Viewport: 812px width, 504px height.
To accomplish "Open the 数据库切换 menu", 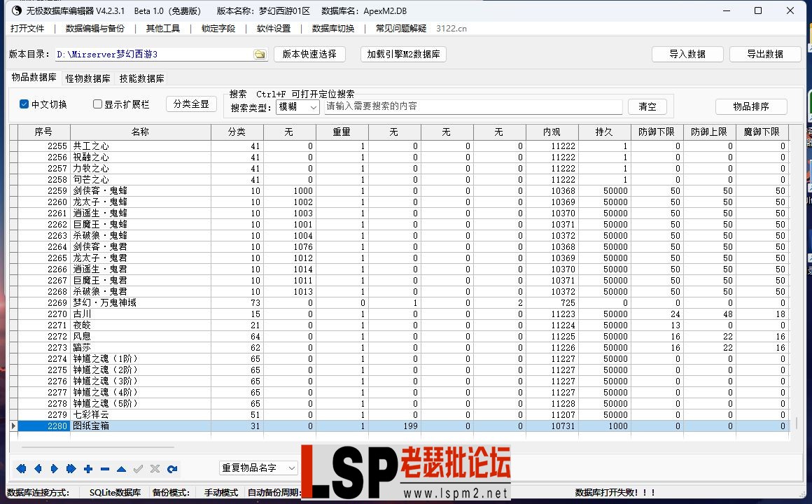I will coord(333,29).
